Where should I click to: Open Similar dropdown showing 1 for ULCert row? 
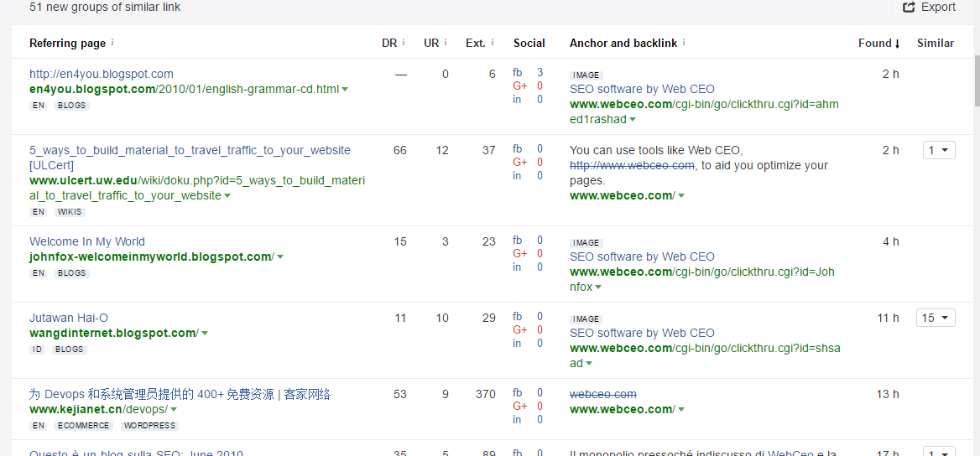(x=939, y=150)
